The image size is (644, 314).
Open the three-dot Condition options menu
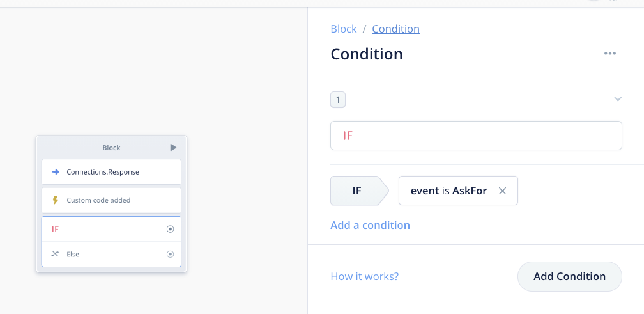[610, 54]
